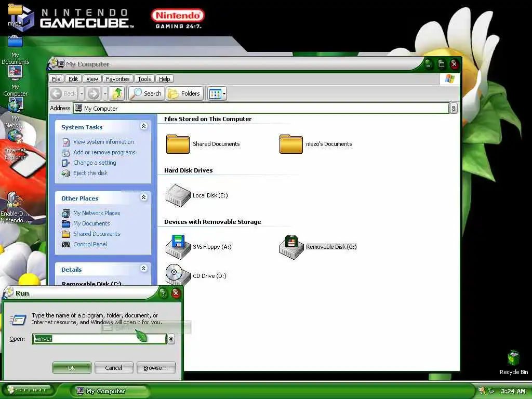Click OK in the Run dialog
Viewport: 532px width, 399px height.
click(72, 367)
